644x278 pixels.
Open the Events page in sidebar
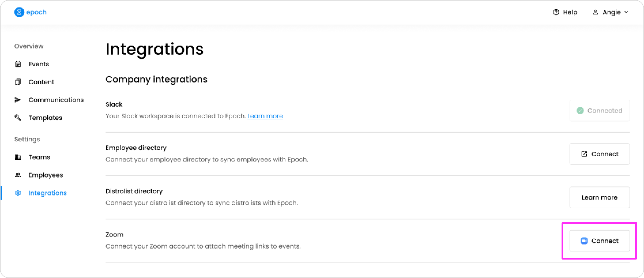(39, 64)
